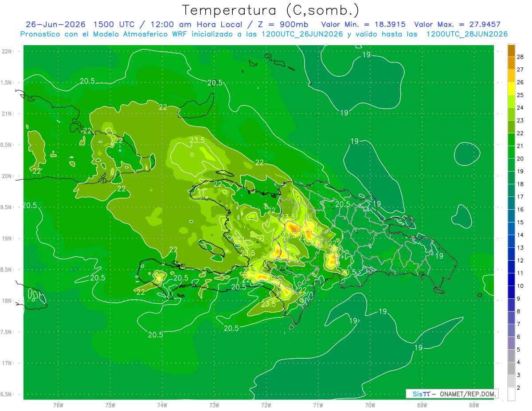Pick yellow swatch between 25 and 26
Viewport: 532px width, 411px height.
(511, 89)
